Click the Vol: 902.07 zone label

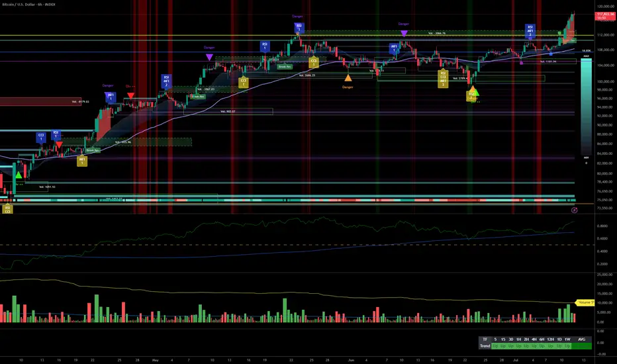pyautogui.click(x=228, y=111)
